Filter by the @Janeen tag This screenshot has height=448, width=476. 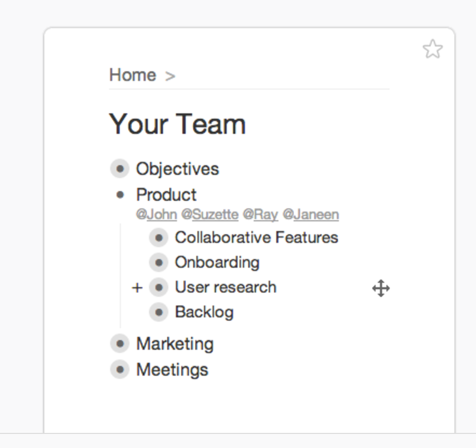click(x=311, y=215)
